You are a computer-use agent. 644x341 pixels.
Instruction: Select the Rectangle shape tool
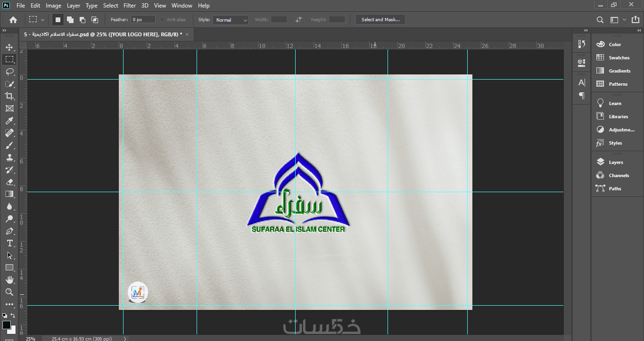[9, 268]
